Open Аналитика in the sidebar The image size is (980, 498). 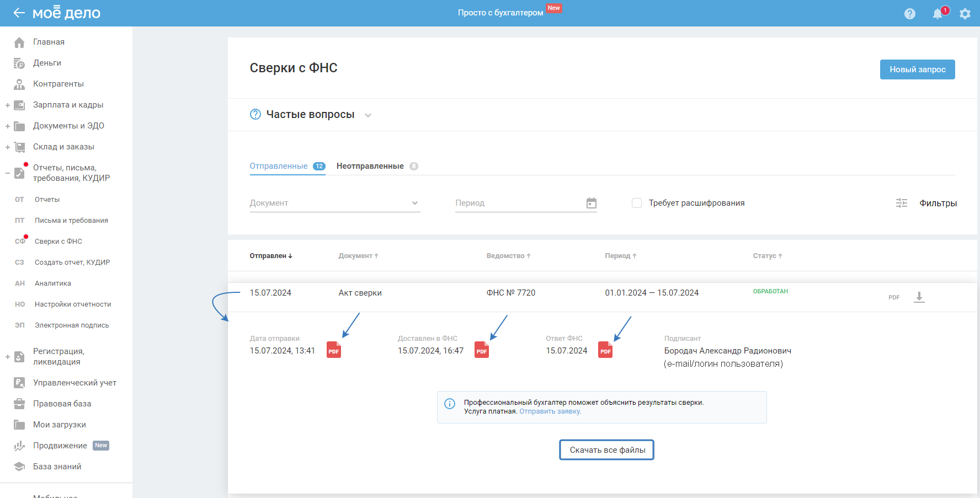point(53,283)
